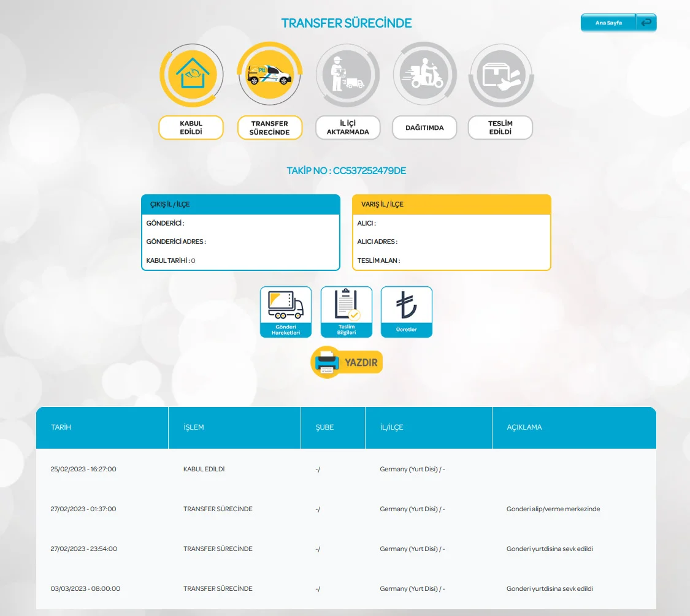The height and width of the screenshot is (616, 690).
Task: Click the Kabul Edildi house icon
Action: (x=191, y=74)
